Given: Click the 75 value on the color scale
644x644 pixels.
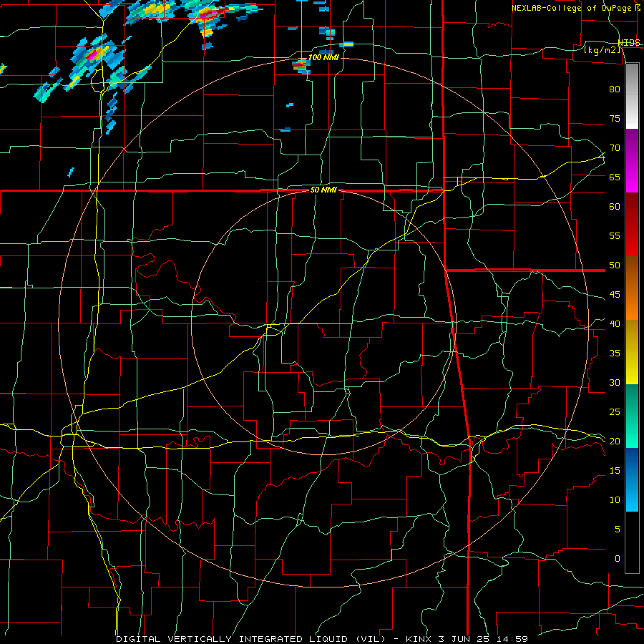Looking at the screenshot, I should tap(615, 118).
